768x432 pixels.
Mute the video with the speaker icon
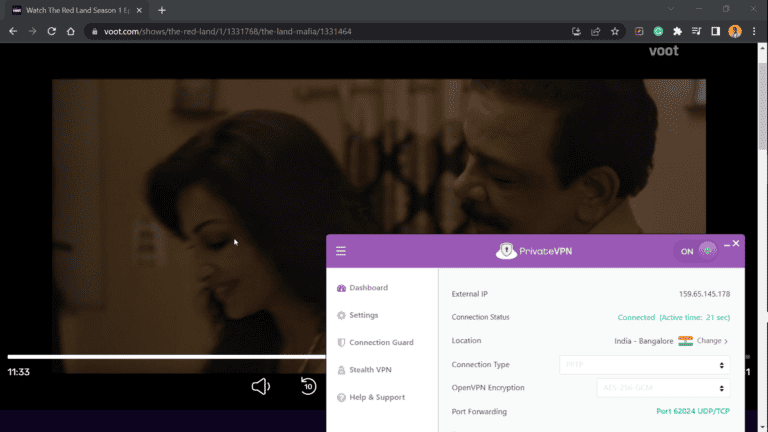click(x=261, y=386)
